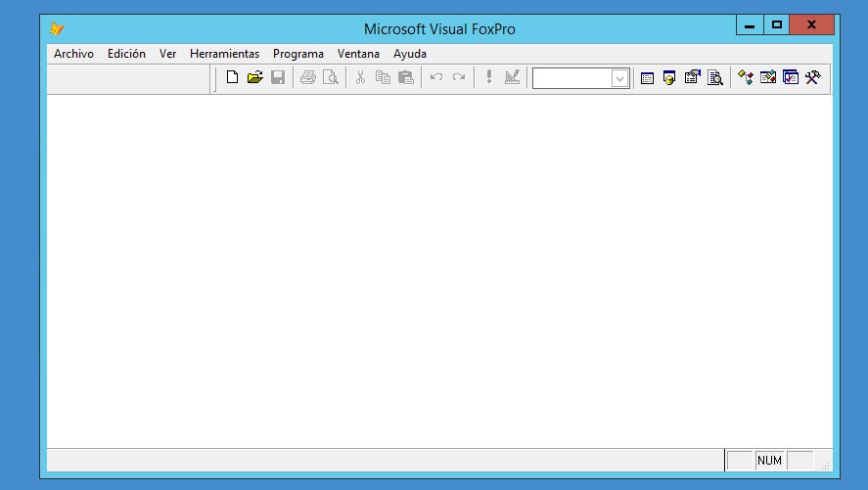Open the Herramientas menu
The height and width of the screenshot is (490, 868).
224,54
